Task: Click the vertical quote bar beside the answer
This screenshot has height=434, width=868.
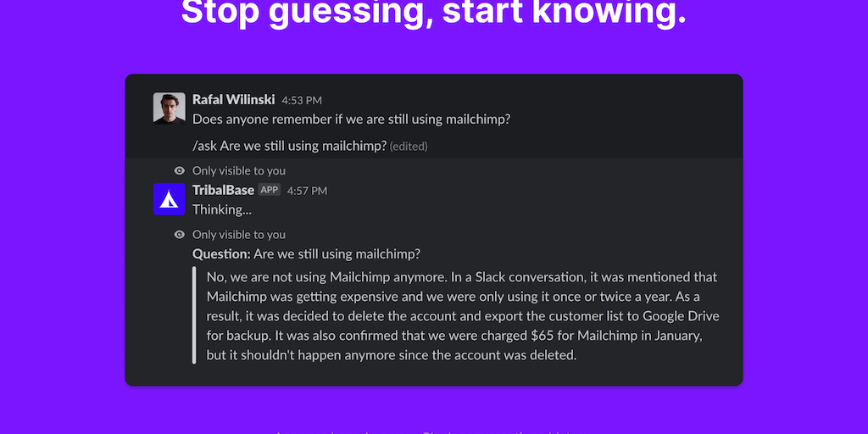Action: click(194, 315)
